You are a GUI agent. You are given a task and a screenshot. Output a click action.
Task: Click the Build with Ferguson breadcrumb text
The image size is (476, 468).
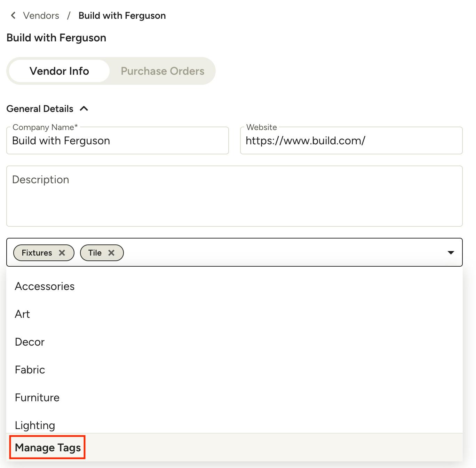tap(122, 16)
